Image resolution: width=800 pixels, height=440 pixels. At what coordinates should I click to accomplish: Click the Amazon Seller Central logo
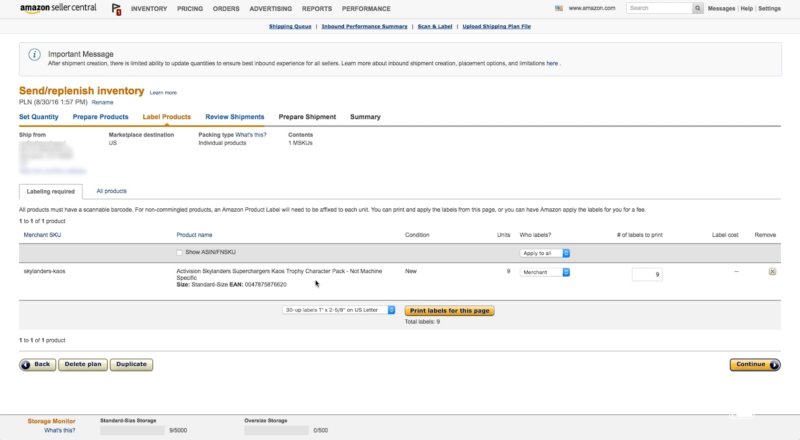(x=58, y=8)
